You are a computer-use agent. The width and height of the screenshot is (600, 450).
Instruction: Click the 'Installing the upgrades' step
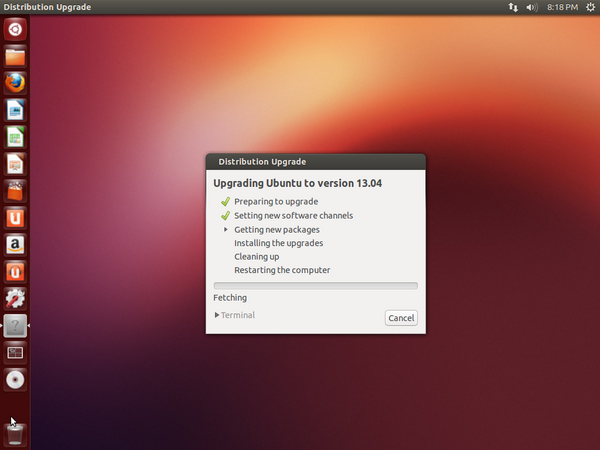[279, 243]
